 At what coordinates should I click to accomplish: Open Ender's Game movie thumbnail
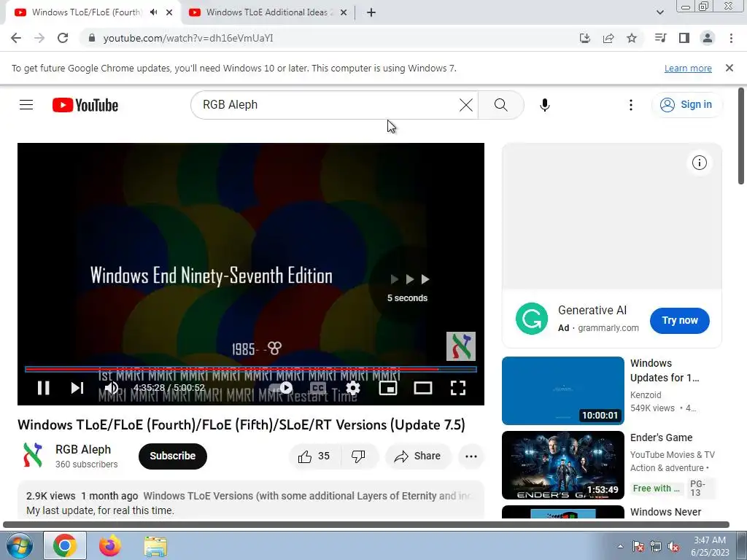click(x=562, y=464)
